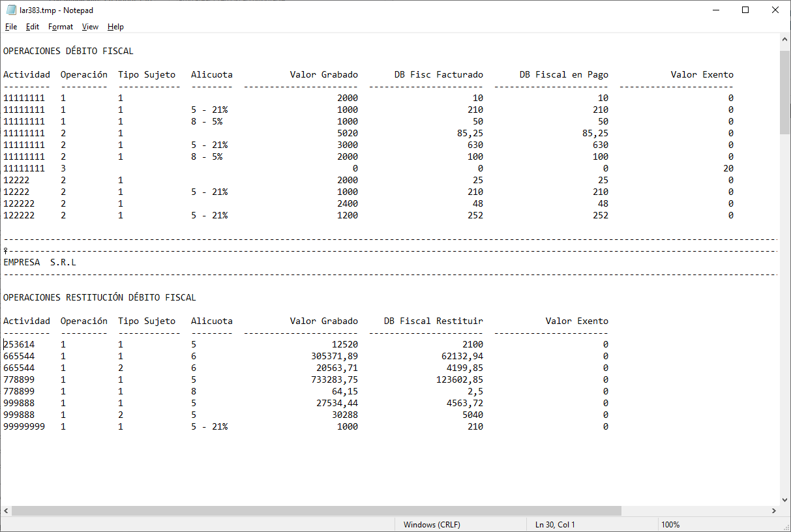Image resolution: width=791 pixels, height=532 pixels.
Task: Click activity number 99999999
Action: 24,426
